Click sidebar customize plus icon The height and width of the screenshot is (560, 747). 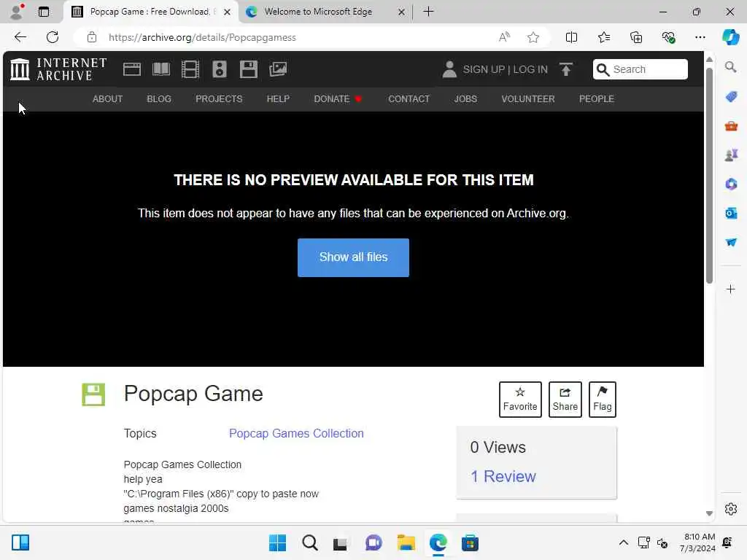click(731, 289)
